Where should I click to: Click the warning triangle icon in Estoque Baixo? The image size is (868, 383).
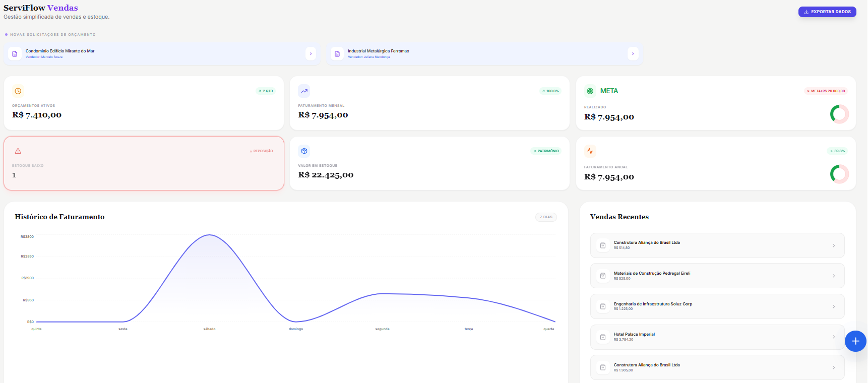[x=18, y=151]
